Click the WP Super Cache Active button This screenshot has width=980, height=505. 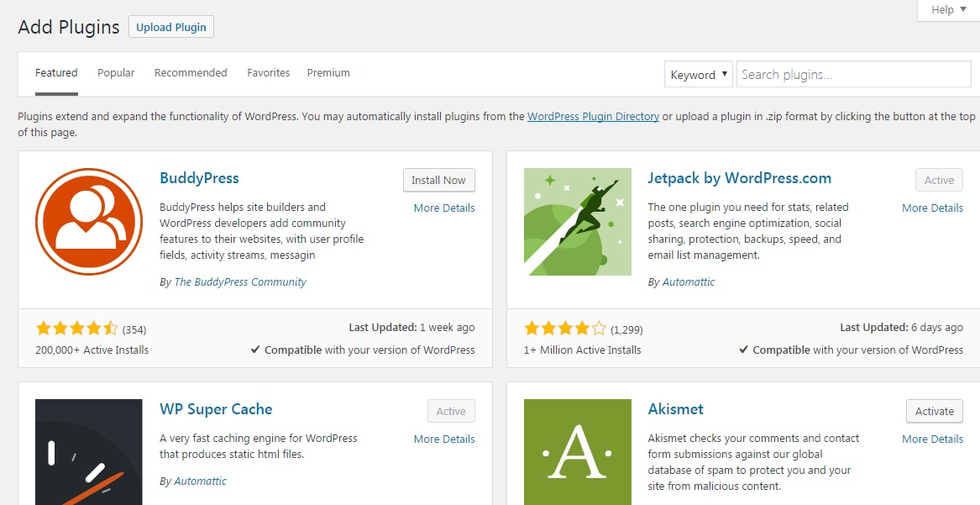(451, 411)
